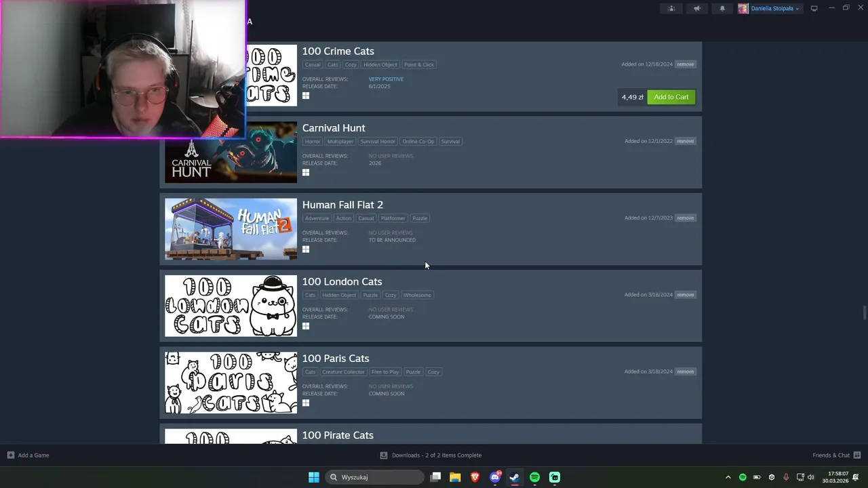The width and height of the screenshot is (868, 488).
Task: Click the downloads icon in bottom bar
Action: tap(383, 455)
